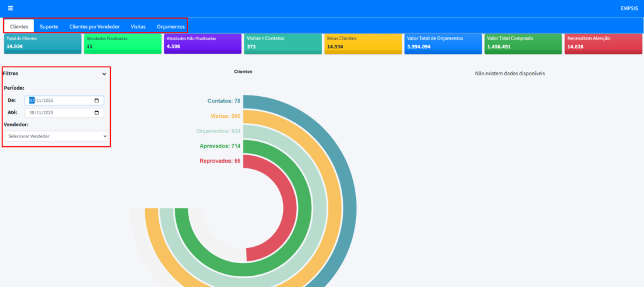Click the EMPSIS user link
The height and width of the screenshot is (287, 644).
(x=629, y=8)
